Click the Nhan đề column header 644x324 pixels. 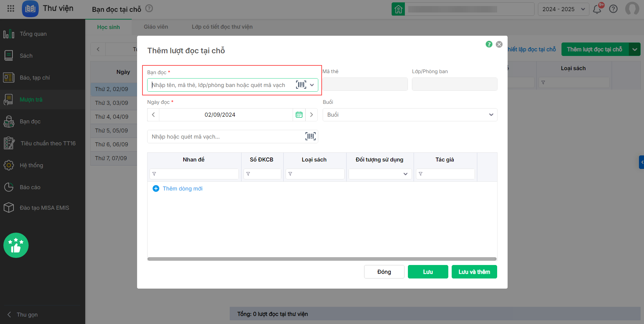coord(194,159)
